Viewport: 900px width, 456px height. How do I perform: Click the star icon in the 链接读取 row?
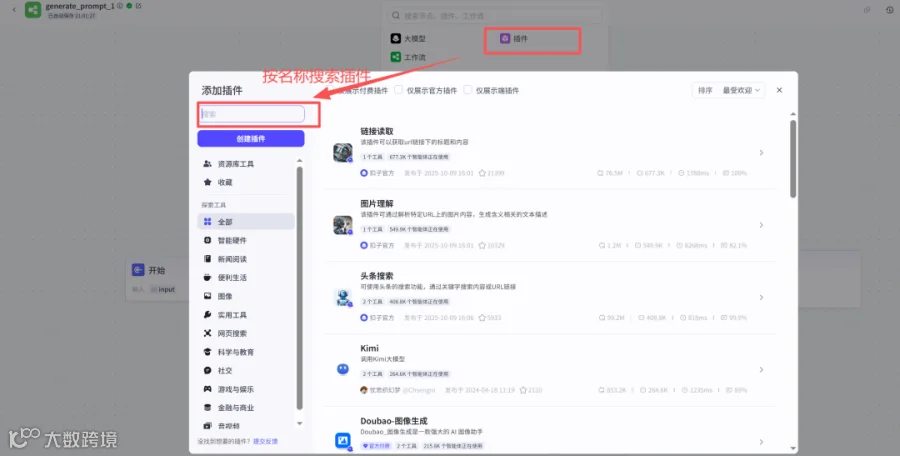482,173
